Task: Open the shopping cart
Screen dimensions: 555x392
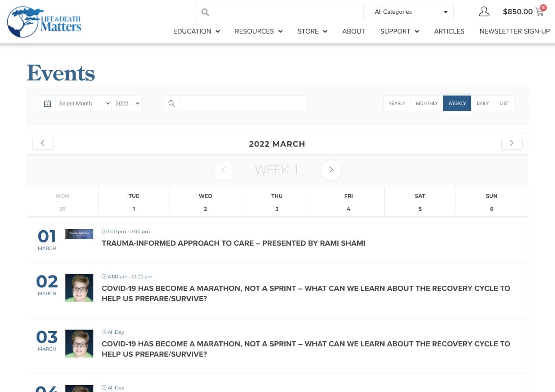Action: pyautogui.click(x=539, y=12)
